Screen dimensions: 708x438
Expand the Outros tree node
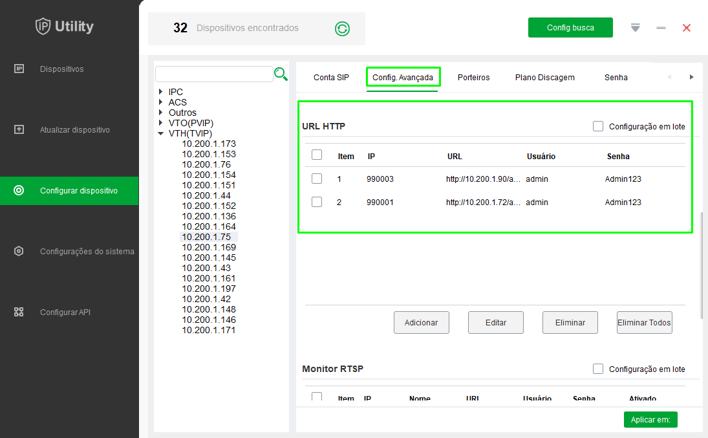pos(160,112)
